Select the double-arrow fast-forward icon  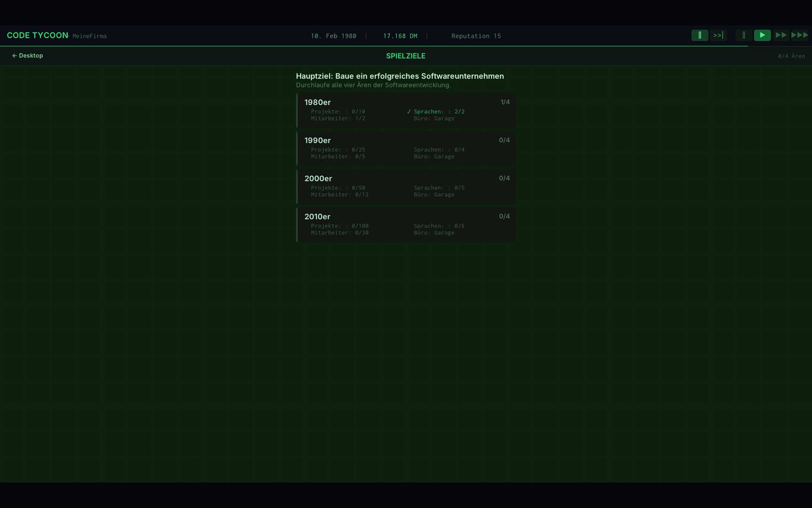click(781, 35)
